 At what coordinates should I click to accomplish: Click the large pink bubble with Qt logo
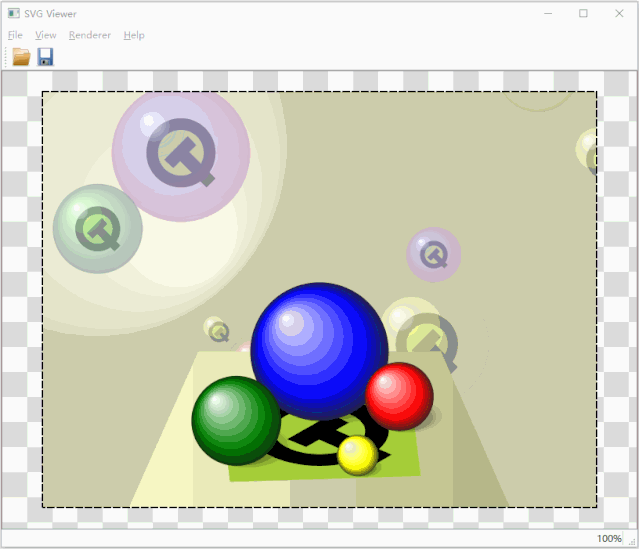(181, 153)
